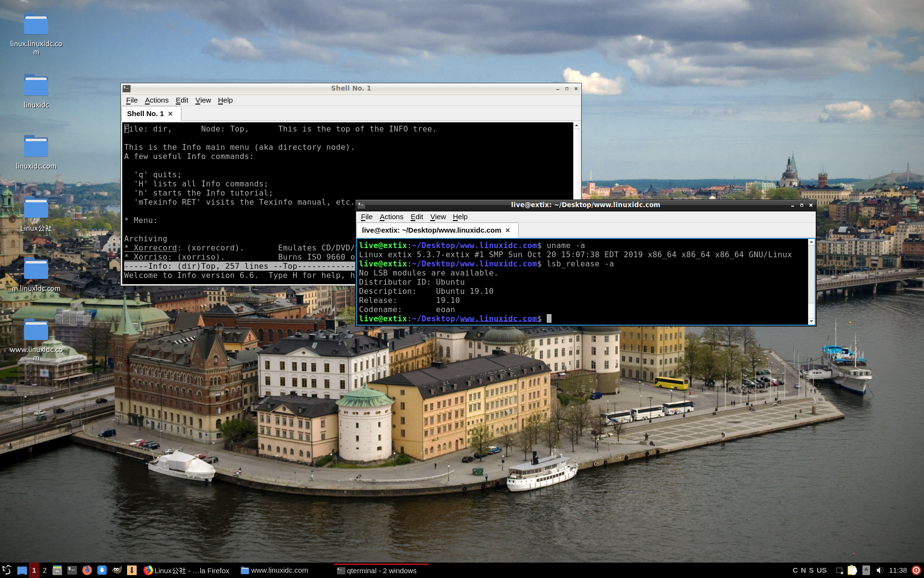Viewport: 924px width, 578px height.
Task: Launch GIMP from the quick launch
Action: pos(117,570)
